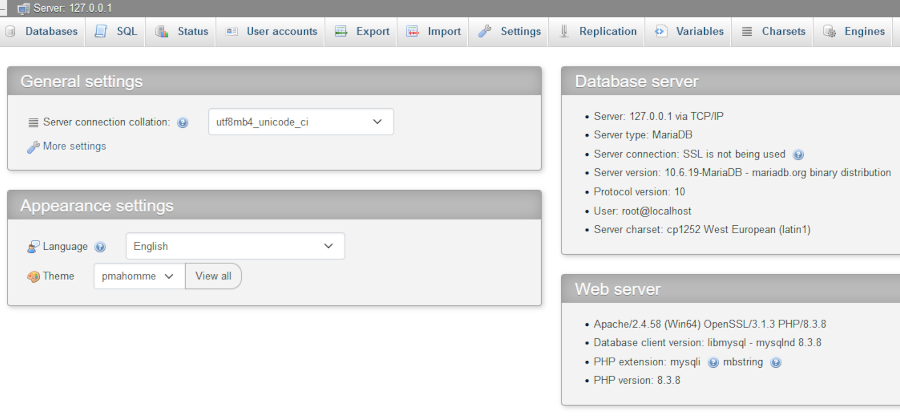Switch to the Settings tab

coord(510,32)
